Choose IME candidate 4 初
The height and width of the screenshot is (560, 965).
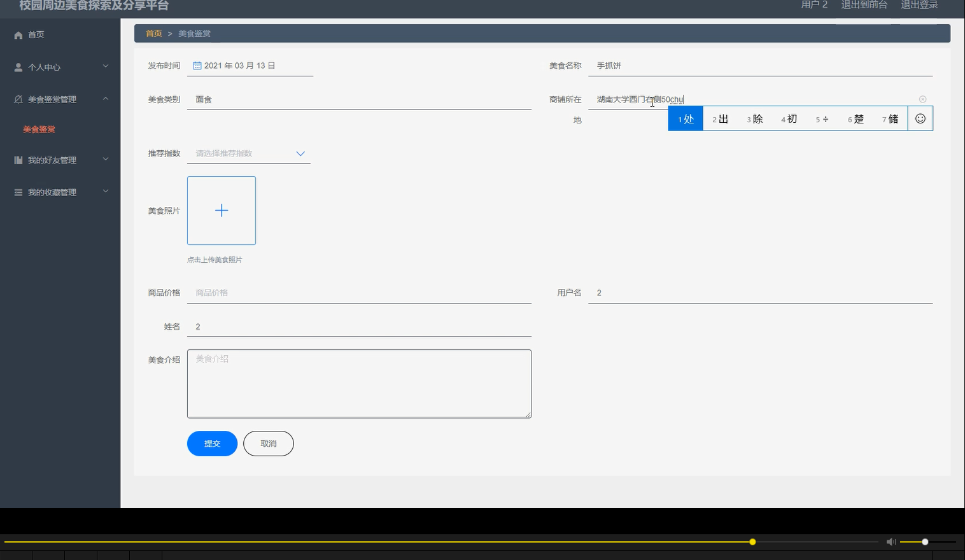tap(789, 119)
